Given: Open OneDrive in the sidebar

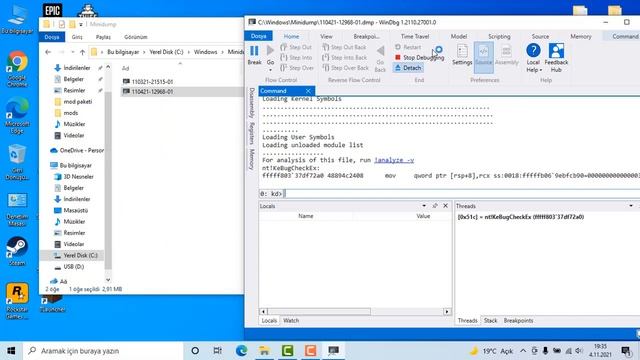Looking at the screenshot, I should click(76, 151).
